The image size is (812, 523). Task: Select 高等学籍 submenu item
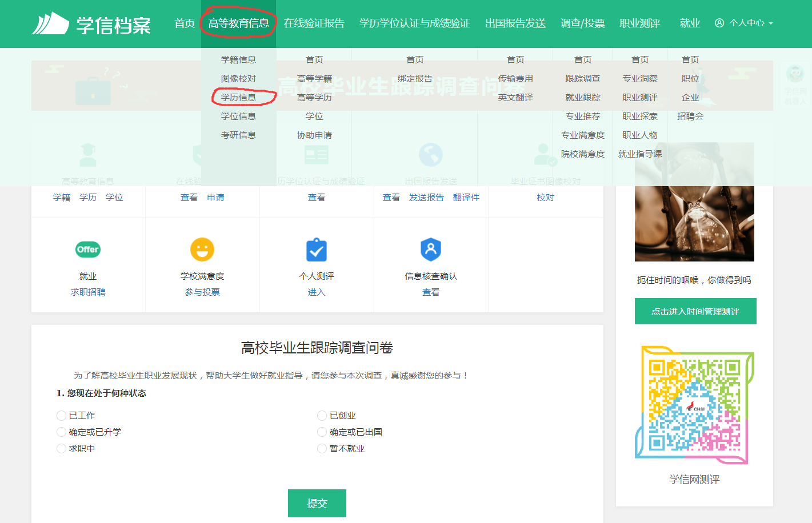[x=314, y=78]
